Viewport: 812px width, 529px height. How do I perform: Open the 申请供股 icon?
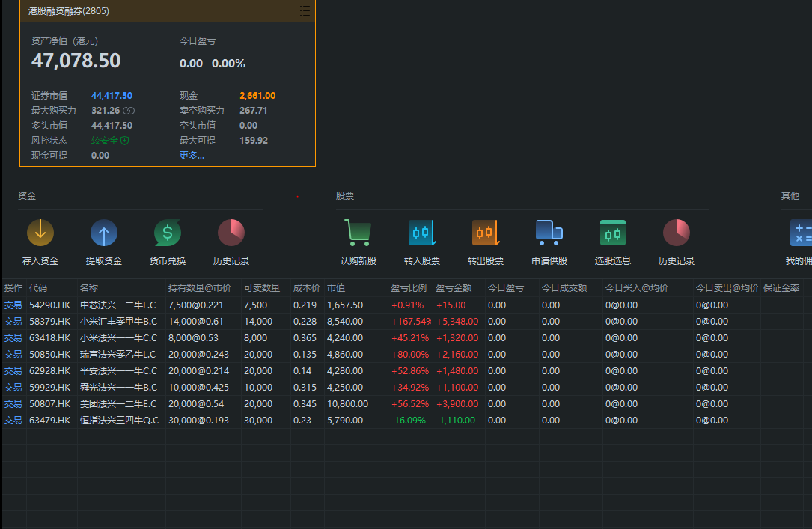549,233
